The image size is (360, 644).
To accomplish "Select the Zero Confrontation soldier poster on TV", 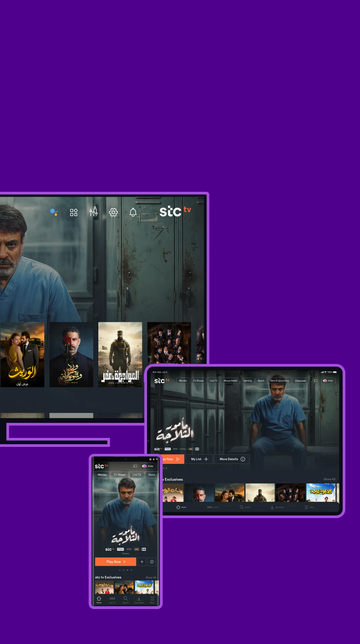I will pyautogui.click(x=120, y=354).
